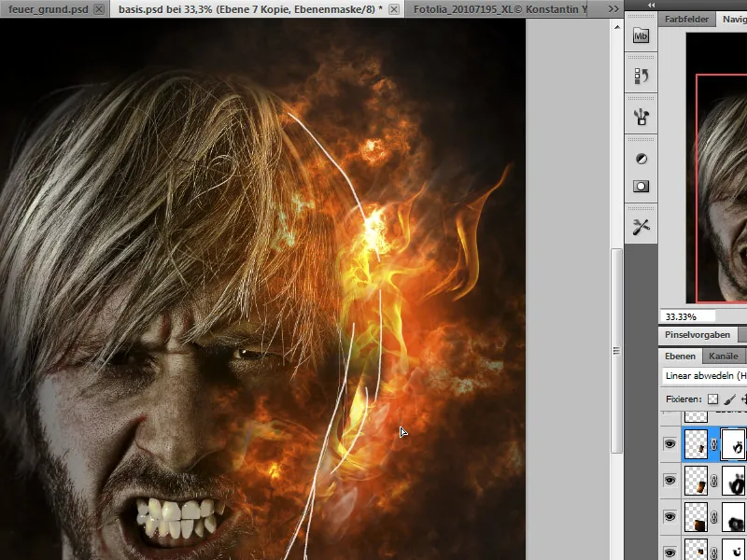Open the tool presets wrench icon
747x560 pixels.
coord(641,227)
